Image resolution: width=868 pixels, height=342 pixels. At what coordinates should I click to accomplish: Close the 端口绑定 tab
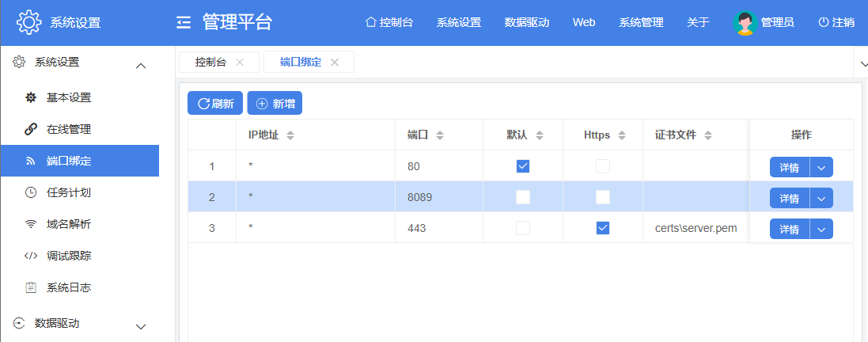(335, 63)
